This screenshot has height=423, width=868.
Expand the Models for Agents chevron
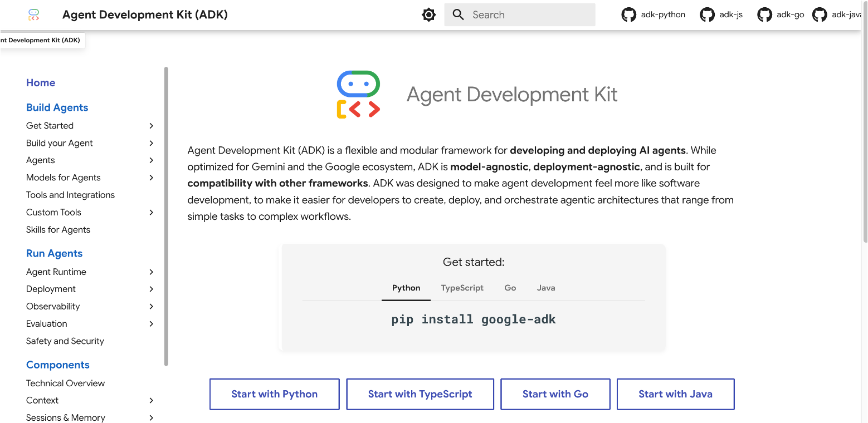[151, 178]
